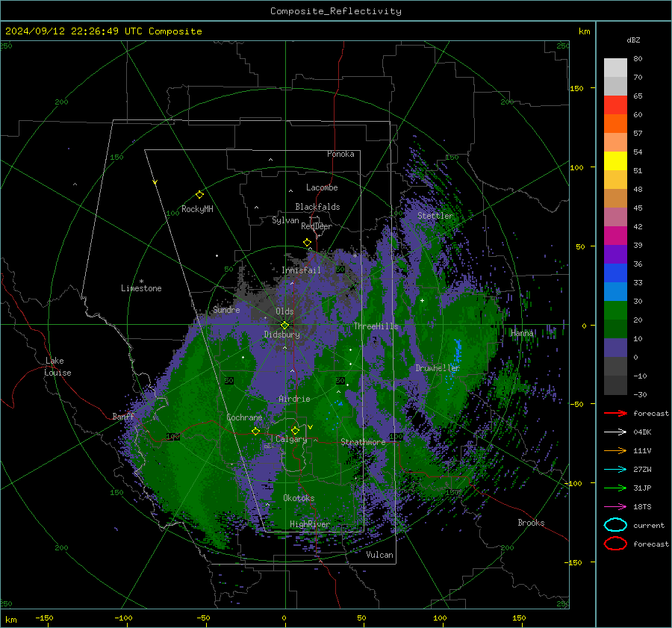Click the asterisk marker above Limestone
Screen dimensions: 672x628
[141, 282]
